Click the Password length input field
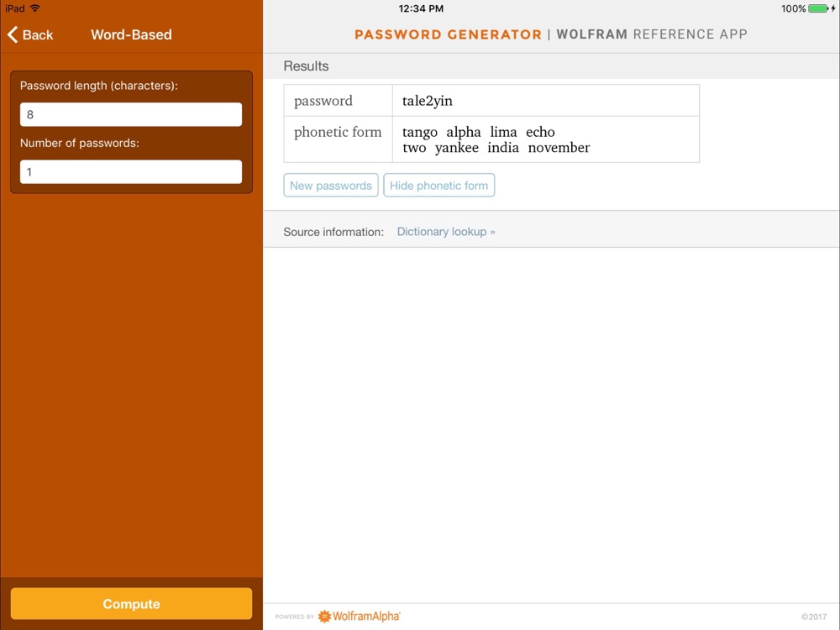The width and height of the screenshot is (840, 630). tap(131, 114)
